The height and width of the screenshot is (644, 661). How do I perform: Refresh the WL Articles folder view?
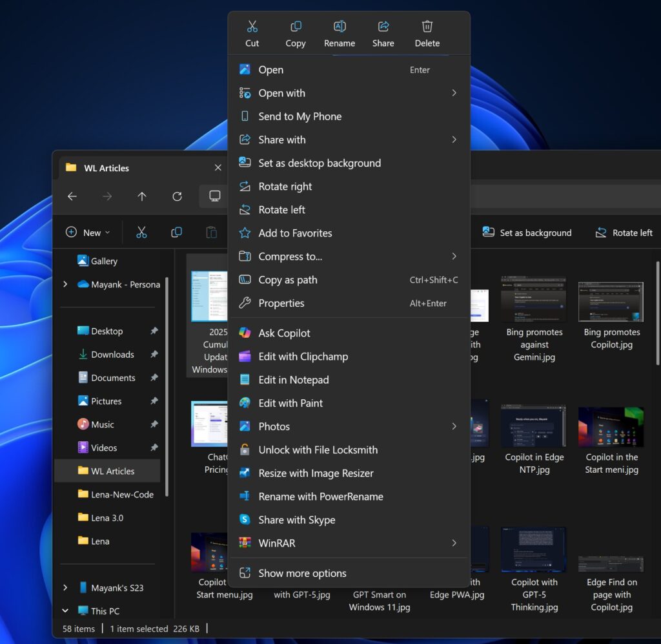[177, 196]
